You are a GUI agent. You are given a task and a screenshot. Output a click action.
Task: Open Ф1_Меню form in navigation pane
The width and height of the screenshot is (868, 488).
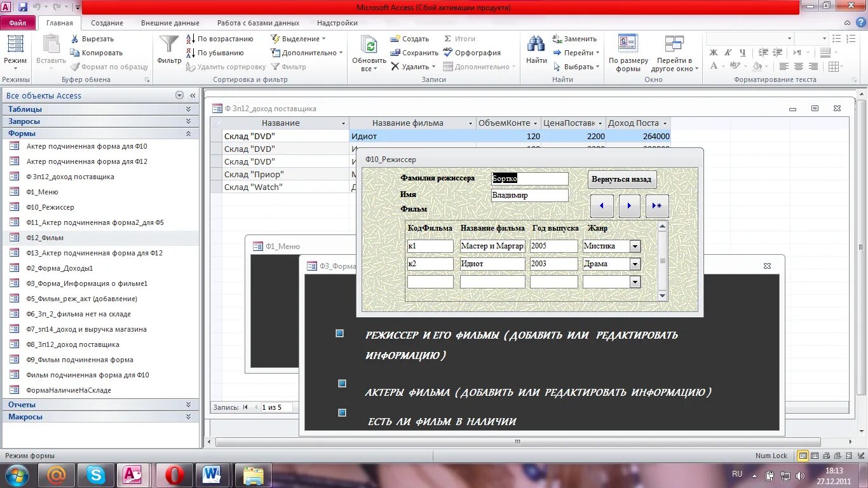coord(42,192)
